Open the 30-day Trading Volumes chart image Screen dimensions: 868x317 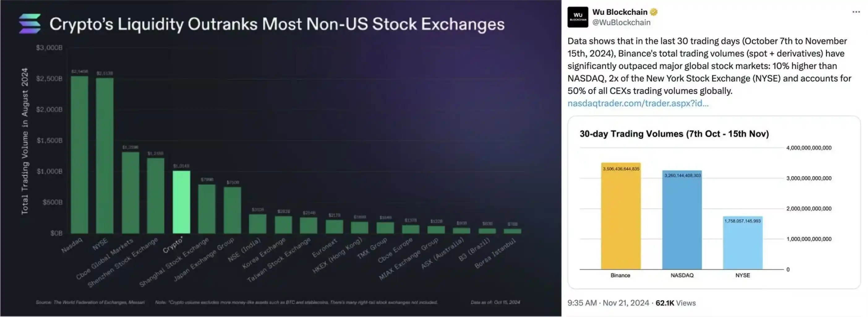(714, 202)
